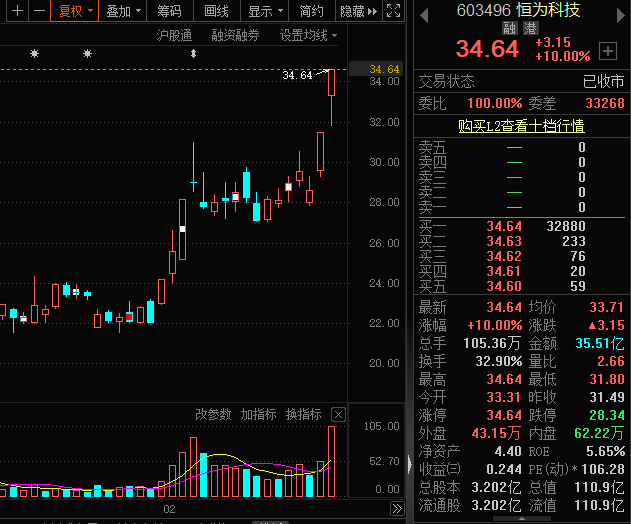Close the volume indicator sub-panel
Image resolution: width=631 pixels, height=524 pixels.
point(338,415)
